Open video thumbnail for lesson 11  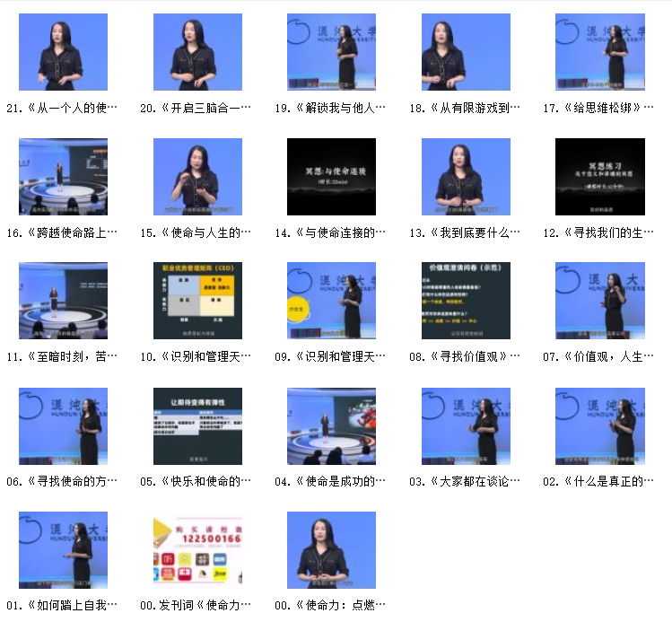(63, 301)
